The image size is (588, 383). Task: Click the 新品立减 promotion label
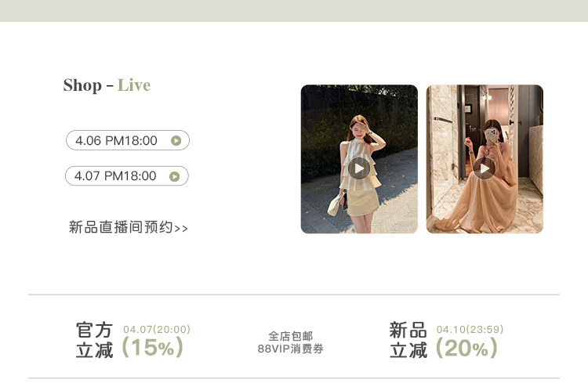coord(408,340)
